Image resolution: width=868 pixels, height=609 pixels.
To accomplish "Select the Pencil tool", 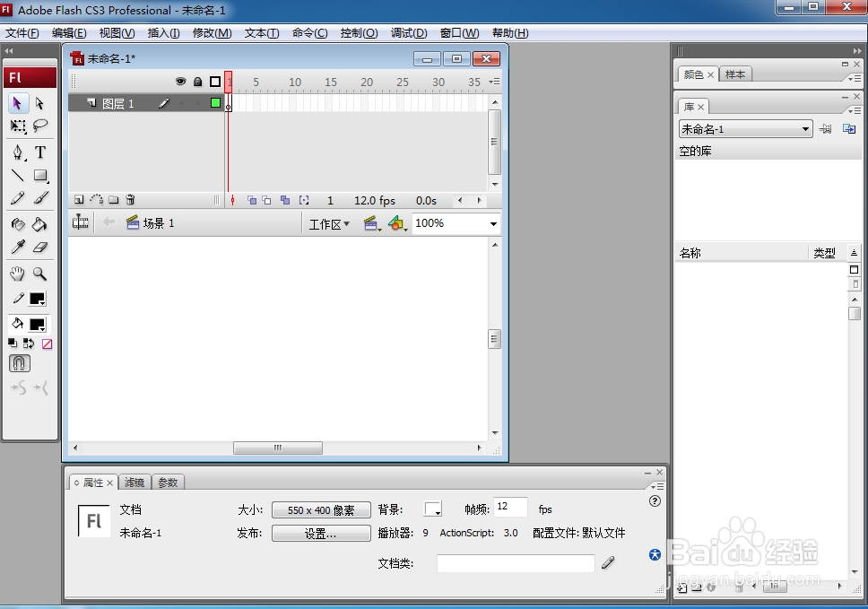I will (18, 197).
